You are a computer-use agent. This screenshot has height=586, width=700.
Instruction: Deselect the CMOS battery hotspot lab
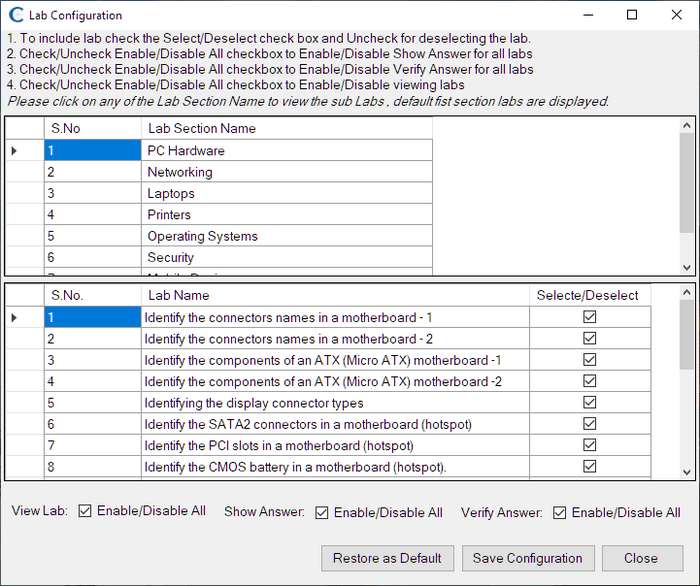(x=590, y=466)
